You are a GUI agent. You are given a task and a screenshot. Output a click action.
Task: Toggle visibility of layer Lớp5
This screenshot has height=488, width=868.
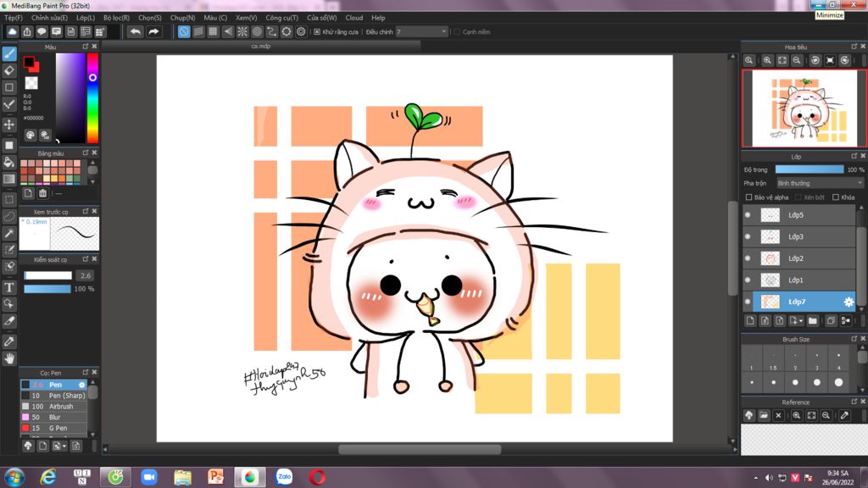click(748, 214)
